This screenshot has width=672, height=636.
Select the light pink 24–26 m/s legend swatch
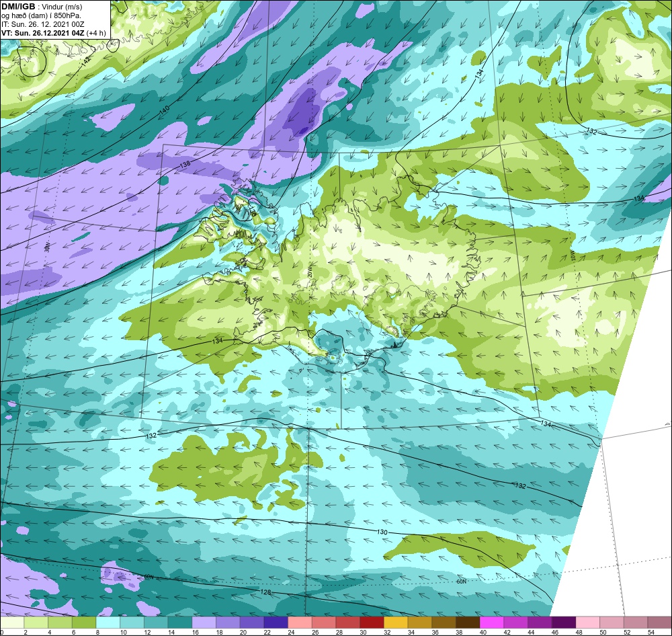click(x=300, y=623)
